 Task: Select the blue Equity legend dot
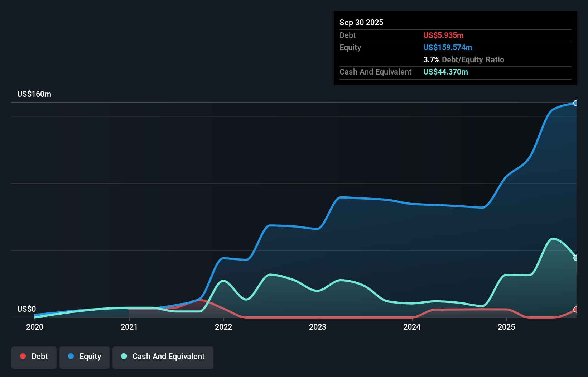click(71, 356)
